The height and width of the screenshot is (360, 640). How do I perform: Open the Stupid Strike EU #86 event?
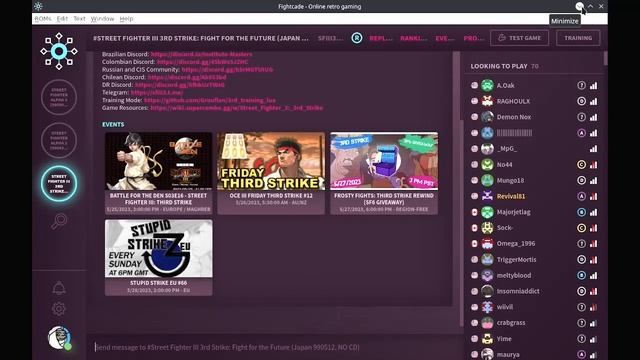158,258
